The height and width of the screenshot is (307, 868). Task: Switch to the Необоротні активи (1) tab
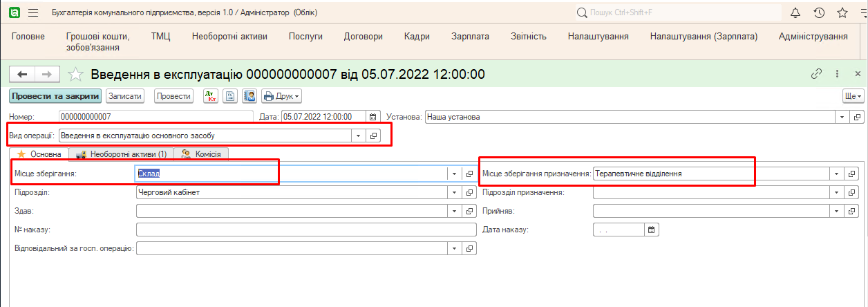click(x=121, y=154)
